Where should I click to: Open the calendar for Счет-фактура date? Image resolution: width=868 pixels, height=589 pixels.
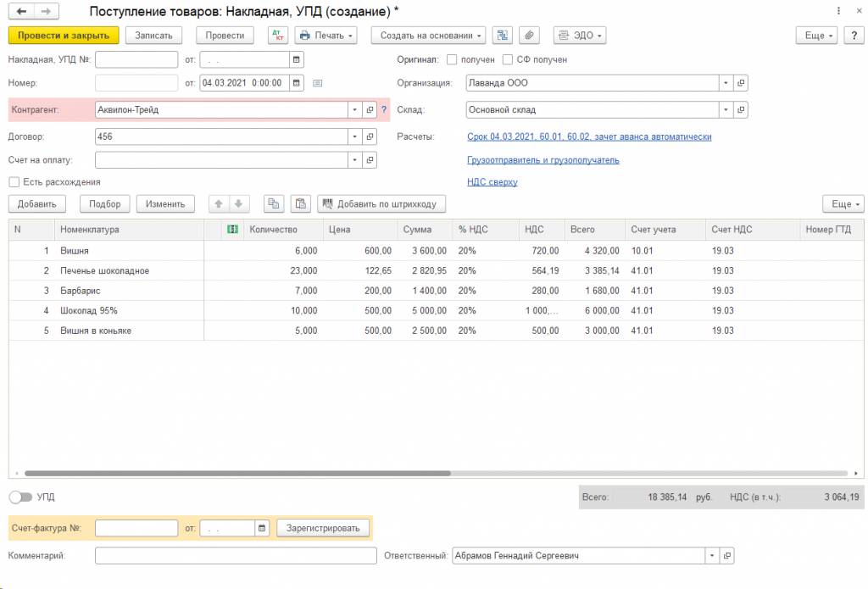262,528
